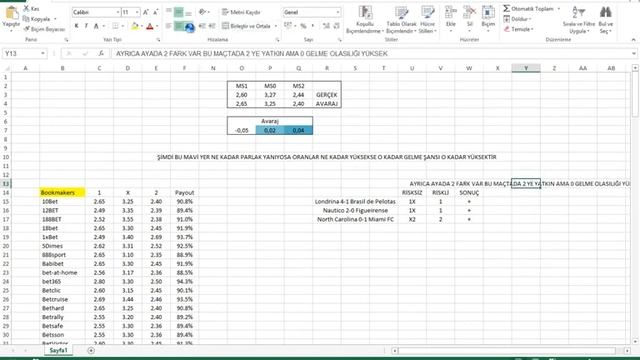Click the Kes scissors icon
640x360 pixels.
[x=27, y=8]
